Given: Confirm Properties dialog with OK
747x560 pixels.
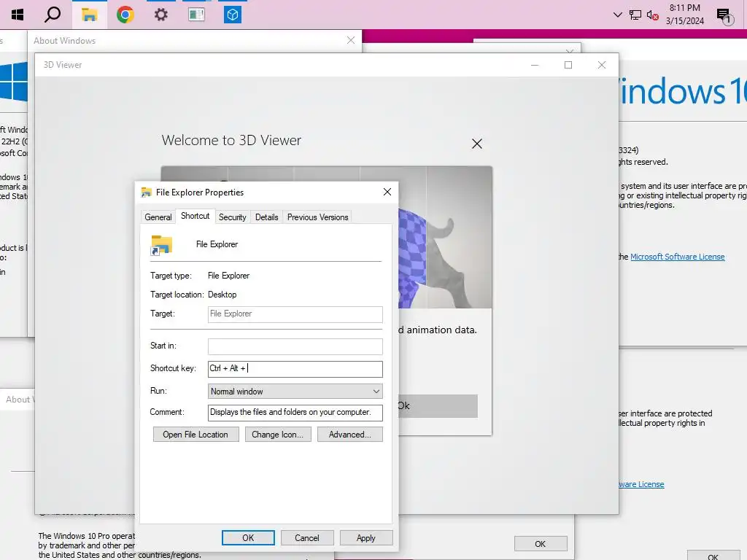Looking at the screenshot, I should point(248,537).
